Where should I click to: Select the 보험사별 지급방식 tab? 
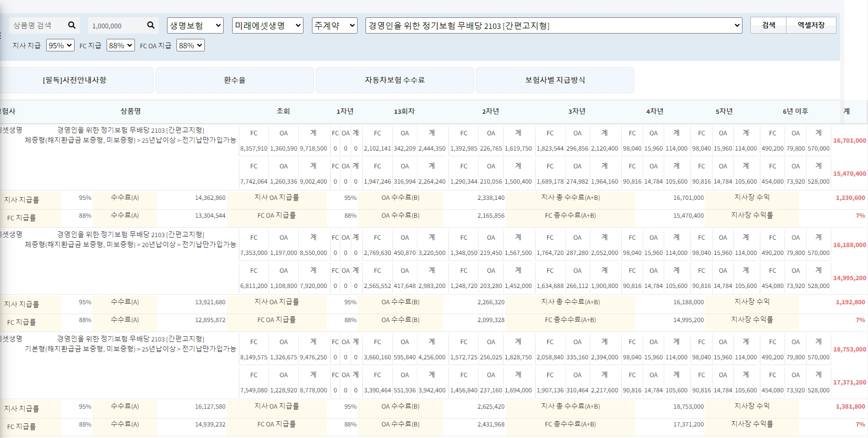click(555, 80)
